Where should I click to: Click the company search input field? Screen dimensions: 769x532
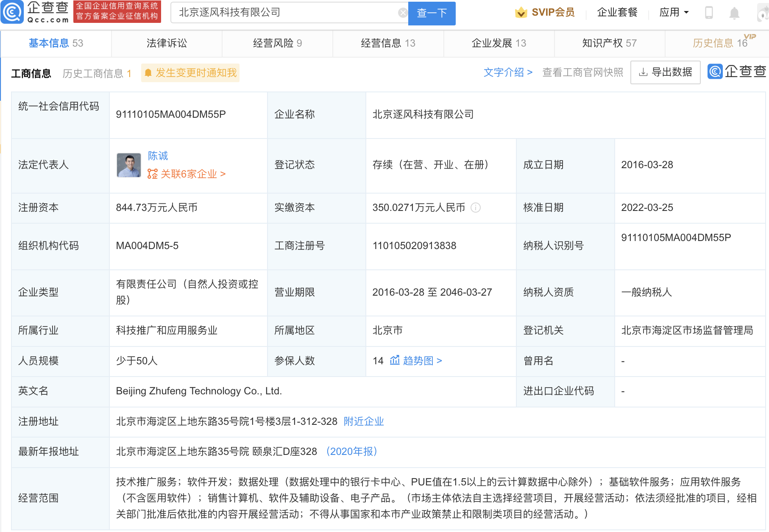point(284,13)
